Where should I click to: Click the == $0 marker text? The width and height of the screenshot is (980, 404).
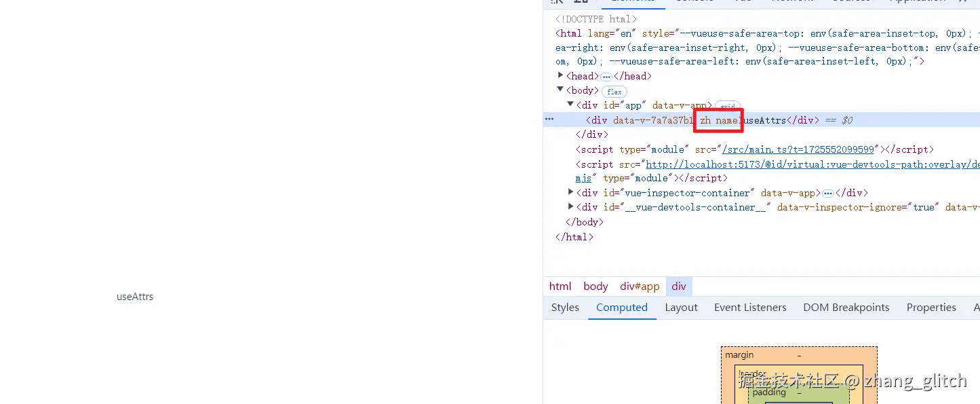(x=839, y=120)
